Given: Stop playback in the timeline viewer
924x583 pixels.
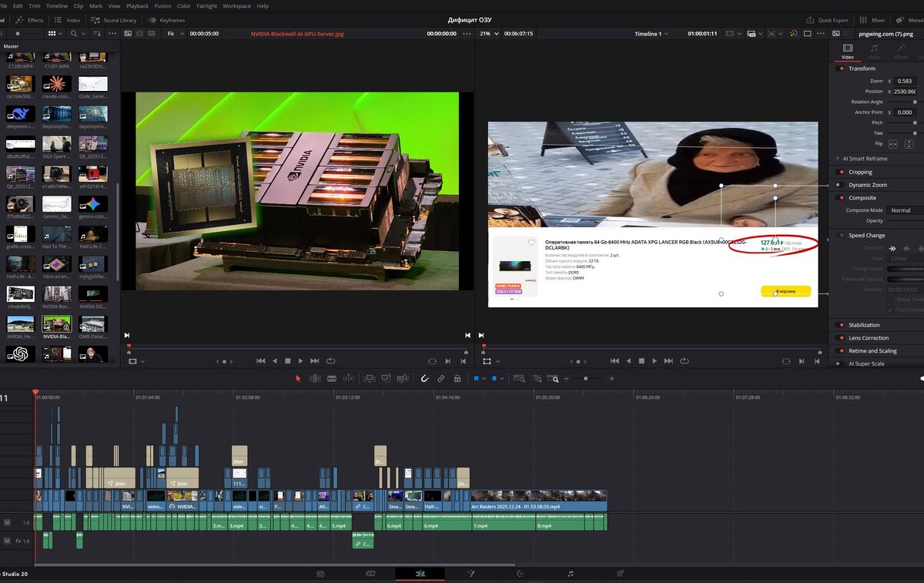Looking at the screenshot, I should click(x=641, y=360).
